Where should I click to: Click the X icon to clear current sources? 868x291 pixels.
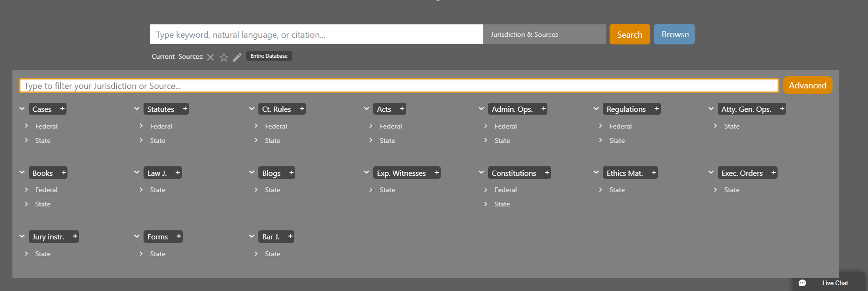[x=210, y=57]
